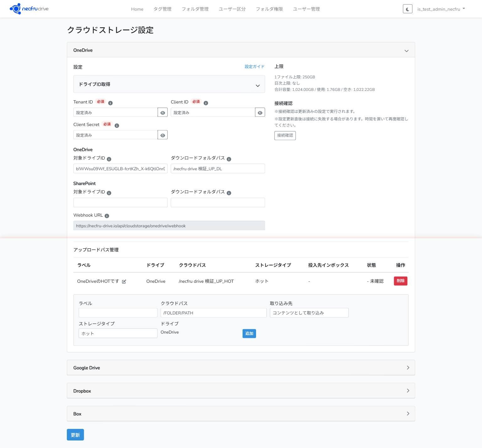
Task: Click the クラウドパス column header
Action: pyautogui.click(x=192, y=265)
